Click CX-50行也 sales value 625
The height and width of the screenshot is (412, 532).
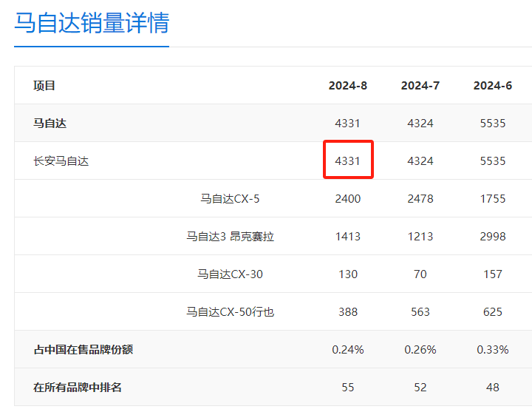(x=493, y=312)
